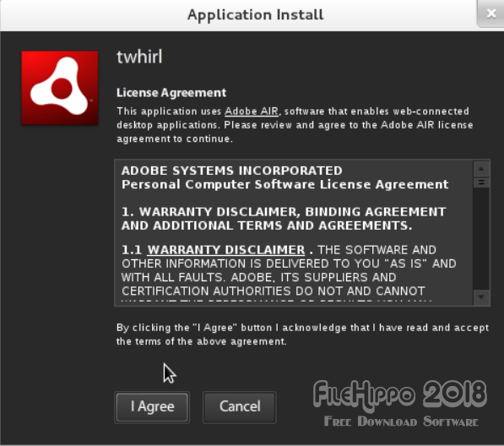Click the WARRANTY DISCLAIMER underlined text

tap(226, 250)
